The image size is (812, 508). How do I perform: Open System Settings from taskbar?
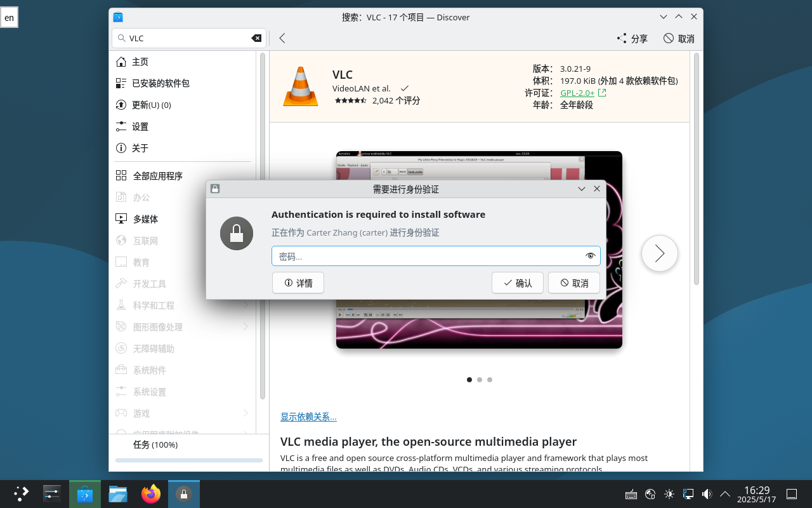click(x=52, y=494)
